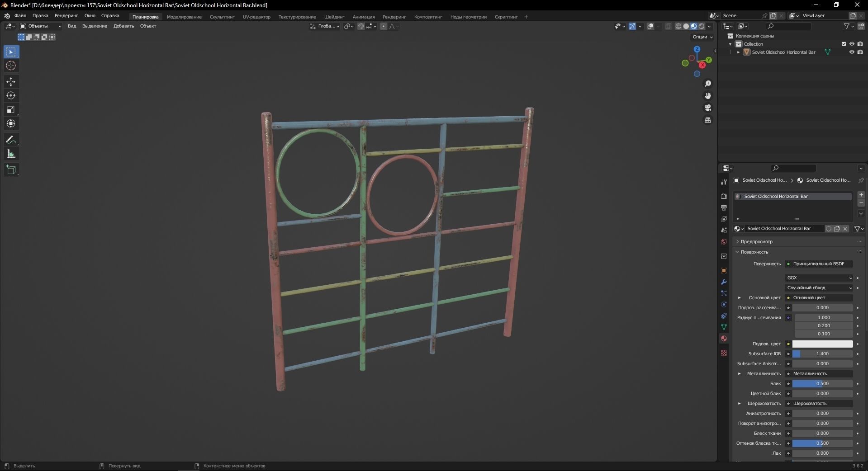The height and width of the screenshot is (471, 868).
Task: Switch perspective/orthographic grid icon
Action: tap(708, 120)
